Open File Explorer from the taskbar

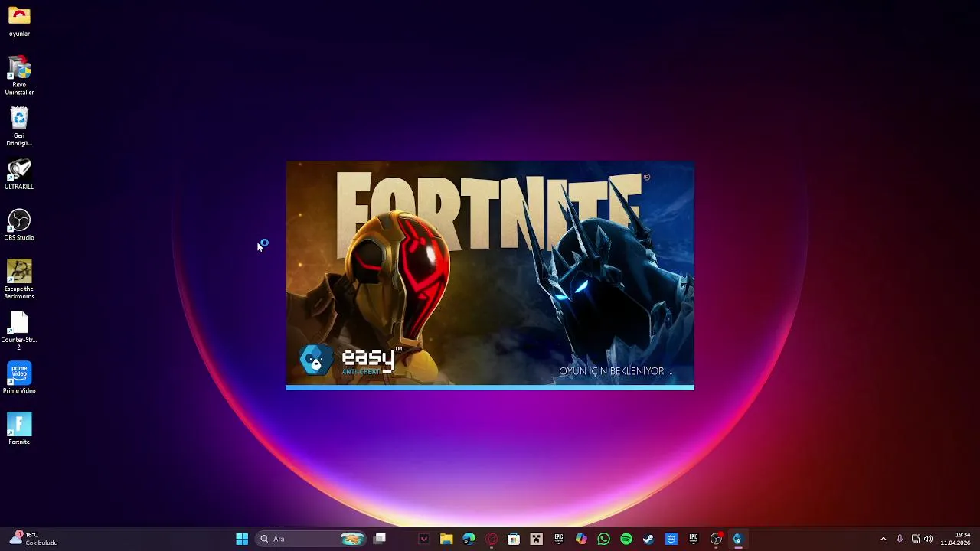[x=446, y=539]
